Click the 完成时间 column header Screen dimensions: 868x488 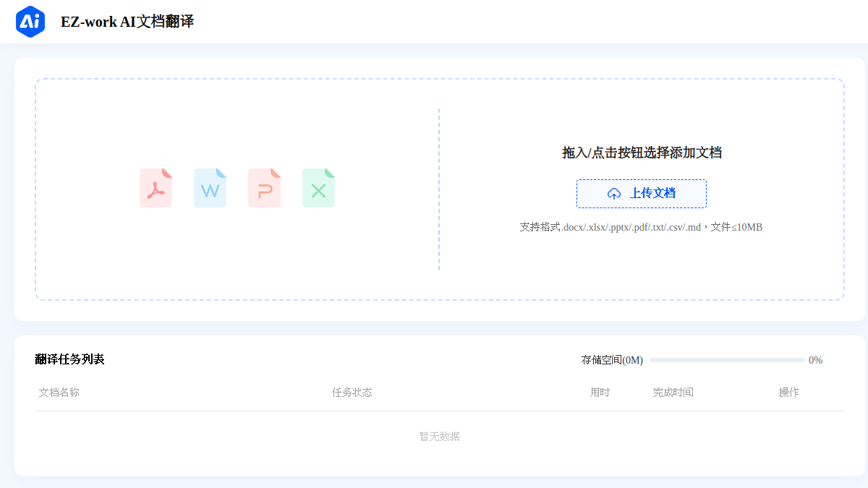click(x=673, y=393)
